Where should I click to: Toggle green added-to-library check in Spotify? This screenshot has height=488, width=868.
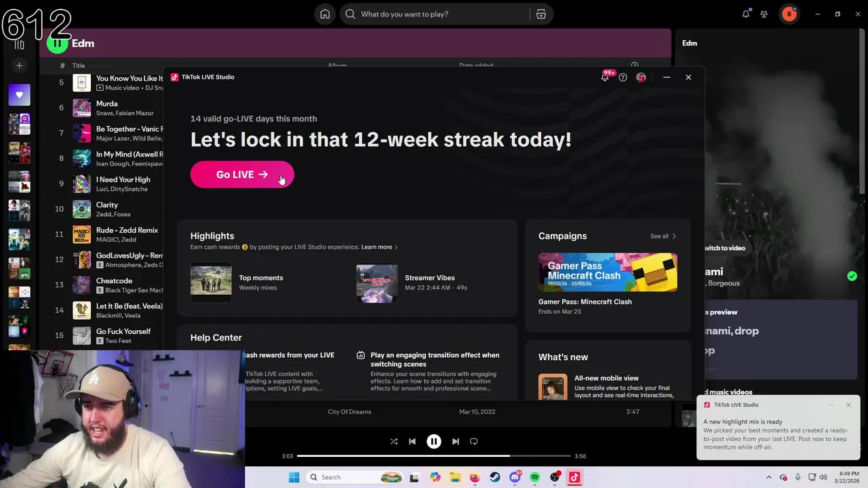tap(852, 277)
